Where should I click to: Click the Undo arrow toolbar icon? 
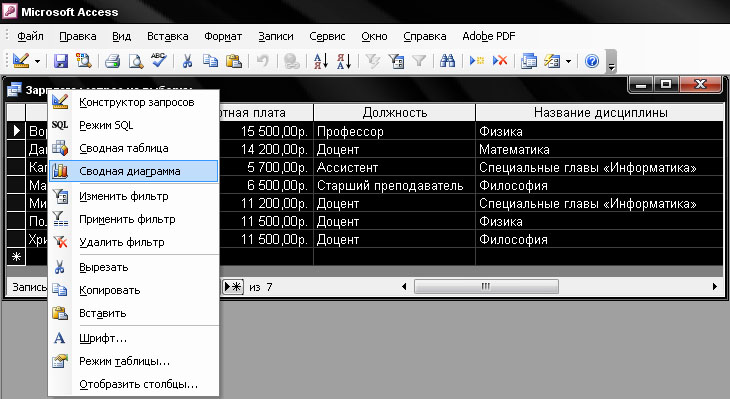(x=263, y=61)
